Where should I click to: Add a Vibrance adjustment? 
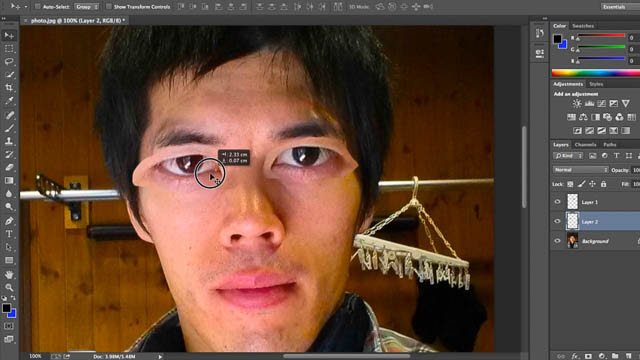tap(625, 104)
